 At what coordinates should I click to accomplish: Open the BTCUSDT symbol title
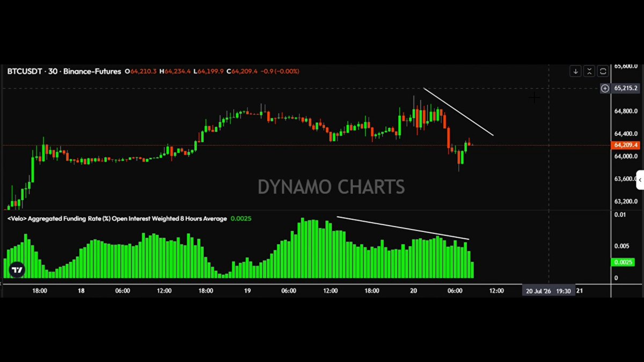(25, 71)
